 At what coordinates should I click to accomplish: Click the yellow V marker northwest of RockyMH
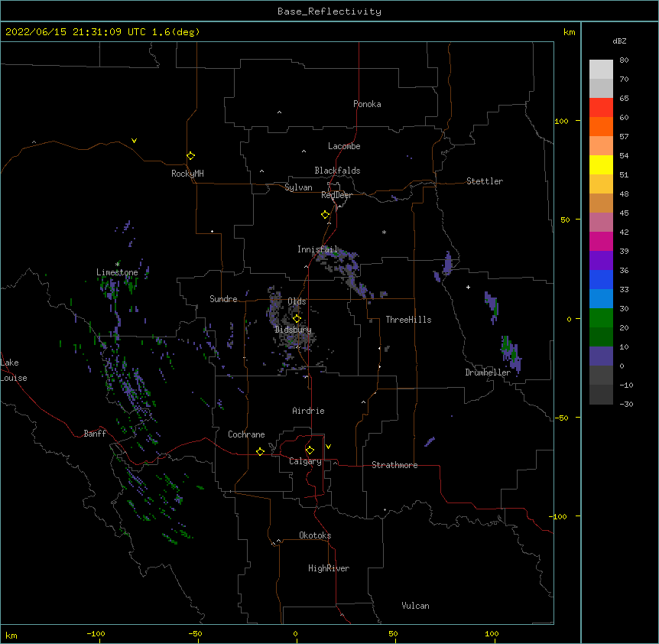134,141
